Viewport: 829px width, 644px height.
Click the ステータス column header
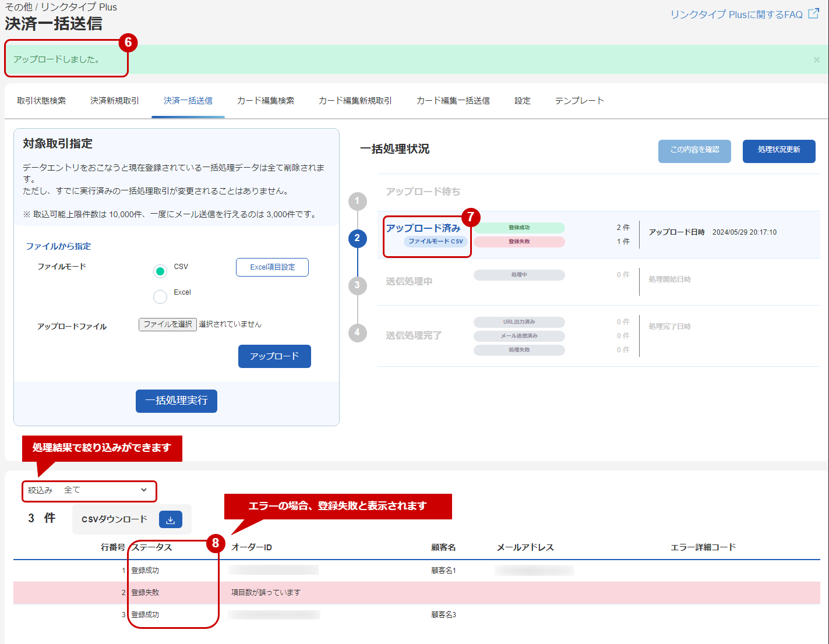(151, 547)
